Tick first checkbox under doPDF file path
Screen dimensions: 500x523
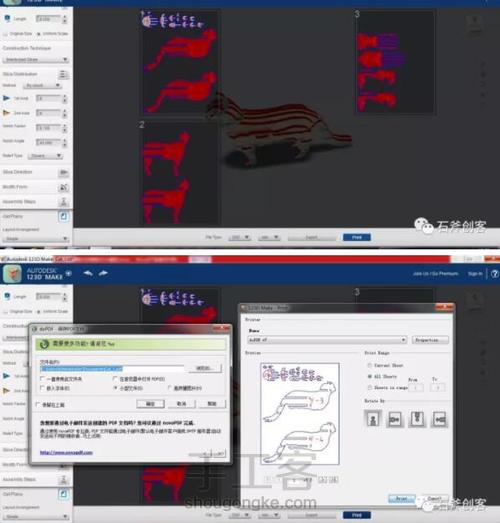(x=42, y=379)
